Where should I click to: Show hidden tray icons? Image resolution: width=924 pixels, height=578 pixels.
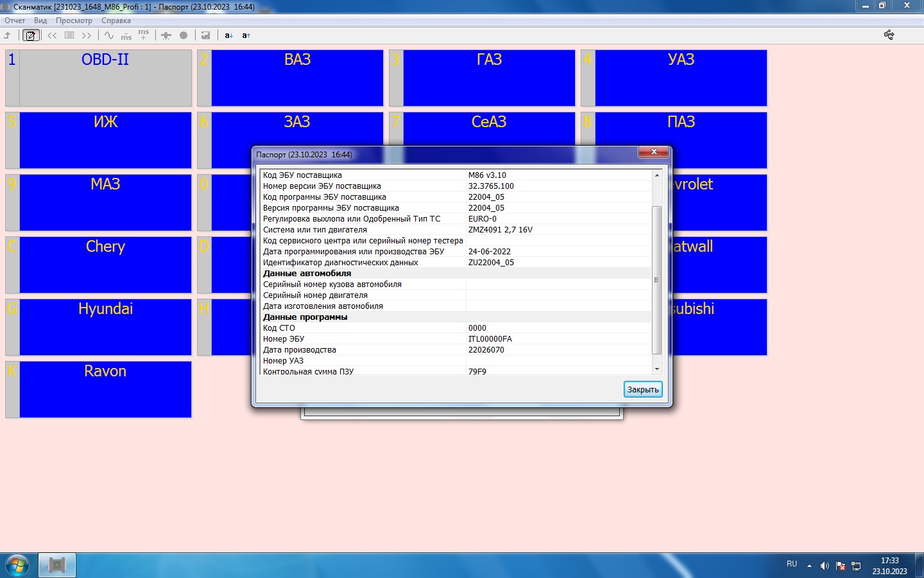click(809, 566)
